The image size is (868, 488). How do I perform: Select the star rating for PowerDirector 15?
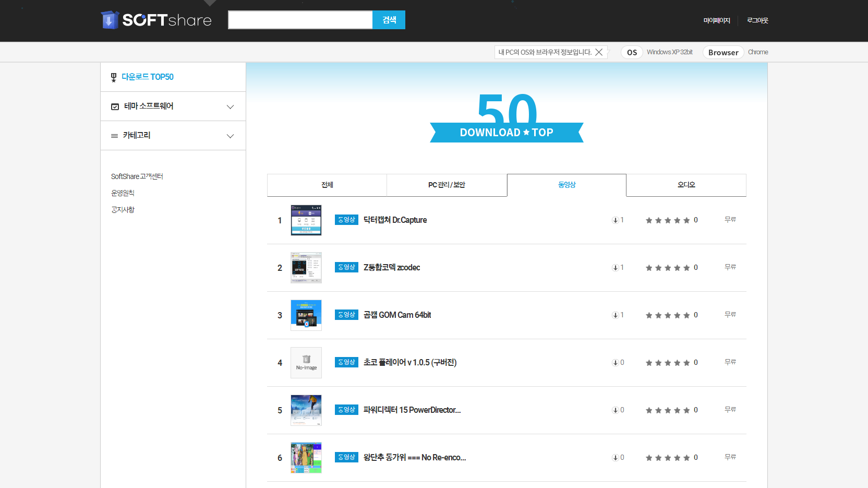[x=668, y=410]
